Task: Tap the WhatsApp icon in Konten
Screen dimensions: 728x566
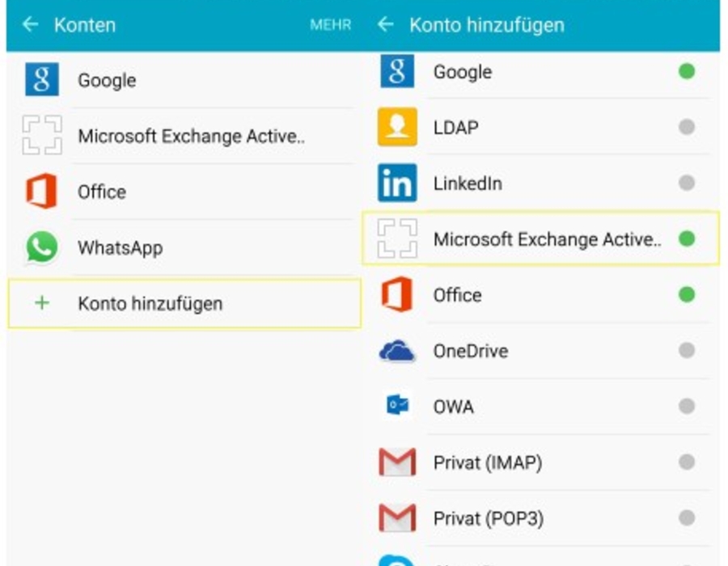Action: (x=42, y=247)
